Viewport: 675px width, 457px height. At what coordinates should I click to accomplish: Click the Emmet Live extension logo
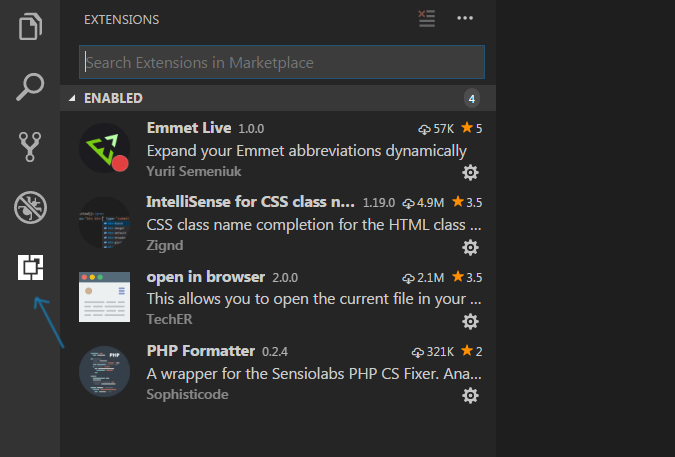(105, 149)
